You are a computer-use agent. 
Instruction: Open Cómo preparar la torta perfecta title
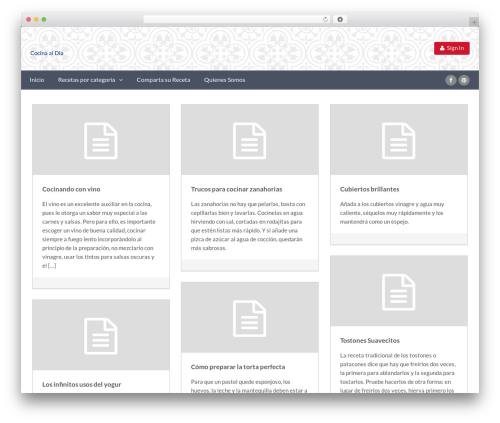tap(238, 367)
